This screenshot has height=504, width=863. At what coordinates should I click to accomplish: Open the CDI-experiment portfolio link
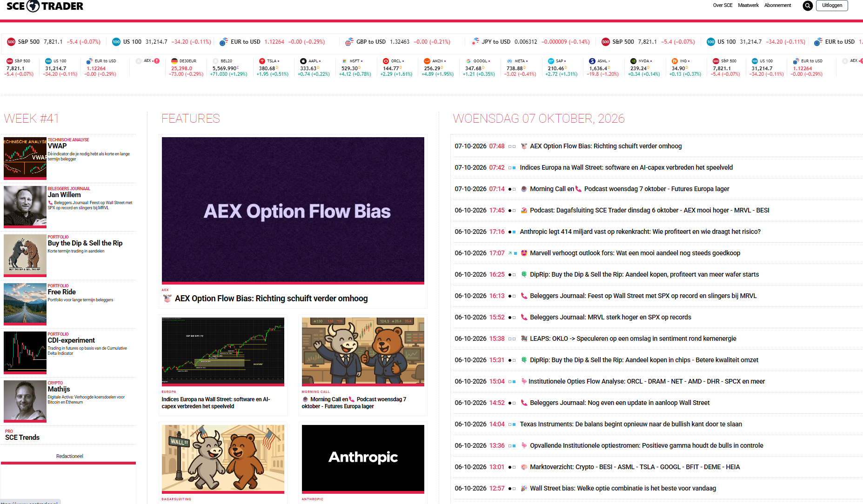(71, 340)
